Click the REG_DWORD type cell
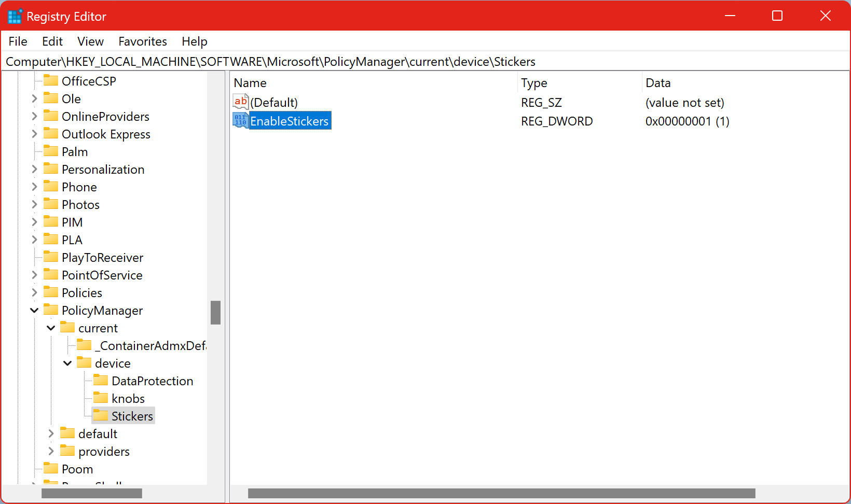Screen dimensions: 851x504 point(557,121)
